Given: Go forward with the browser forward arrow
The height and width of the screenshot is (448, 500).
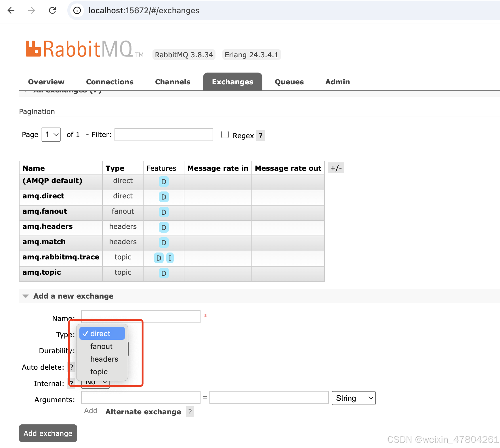Looking at the screenshot, I should (31, 10).
